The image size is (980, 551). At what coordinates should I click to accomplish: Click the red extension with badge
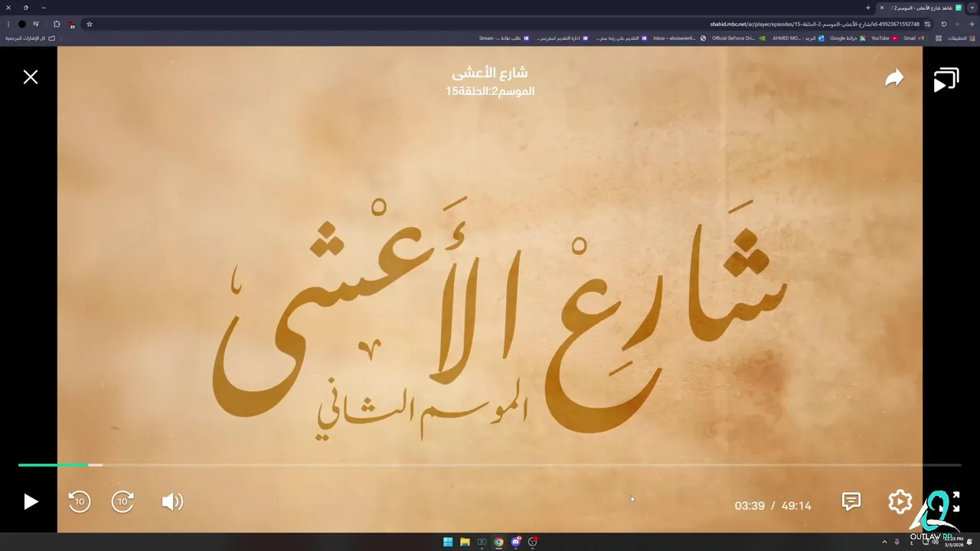[x=71, y=24]
